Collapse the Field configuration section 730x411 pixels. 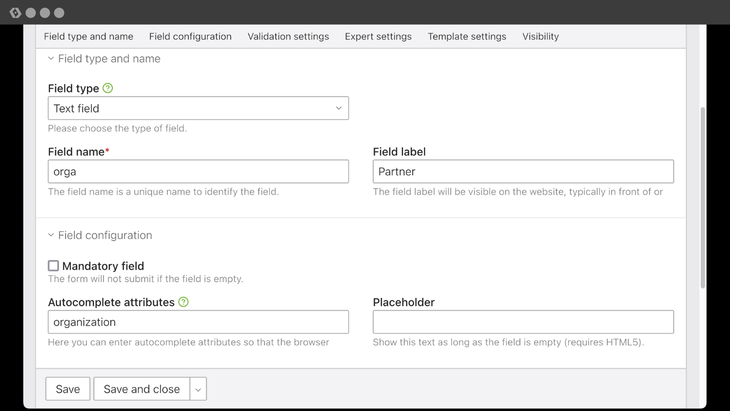coord(52,236)
